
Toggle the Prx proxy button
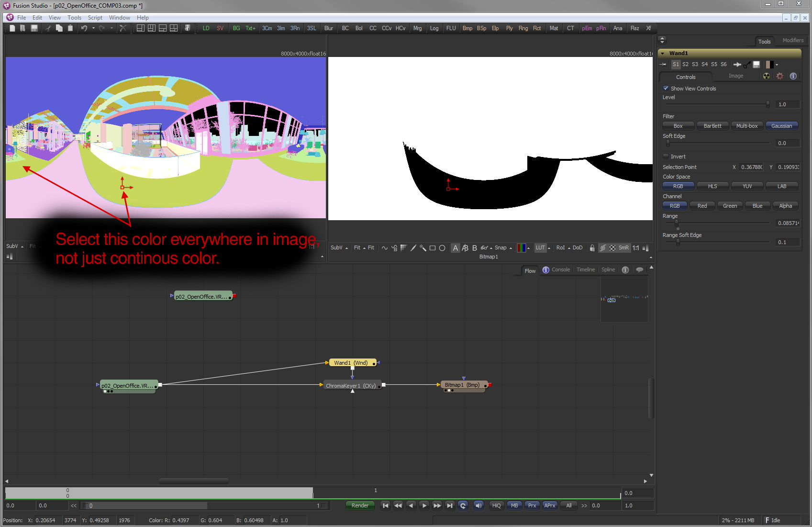point(532,505)
